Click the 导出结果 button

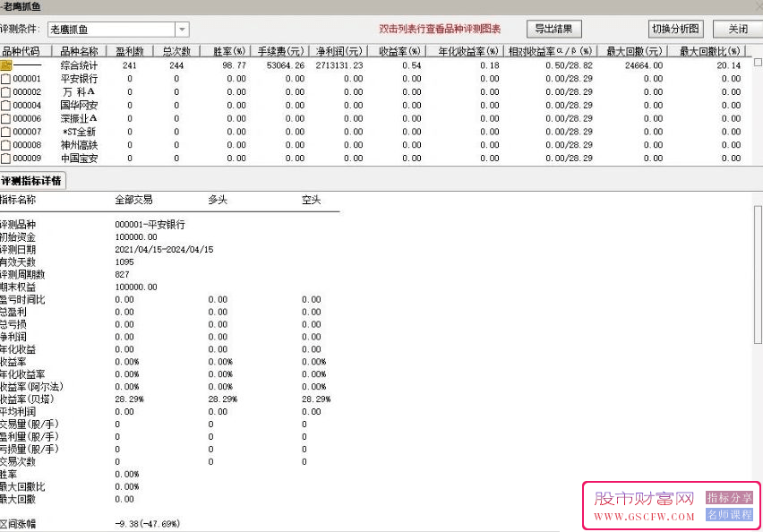tap(553, 29)
